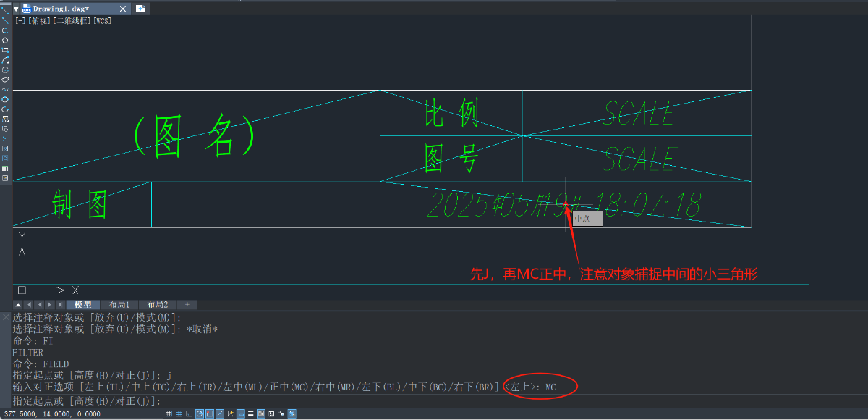Screen dimensions: 868x420
Task: Toggle object snap in status bar
Action: 209,413
